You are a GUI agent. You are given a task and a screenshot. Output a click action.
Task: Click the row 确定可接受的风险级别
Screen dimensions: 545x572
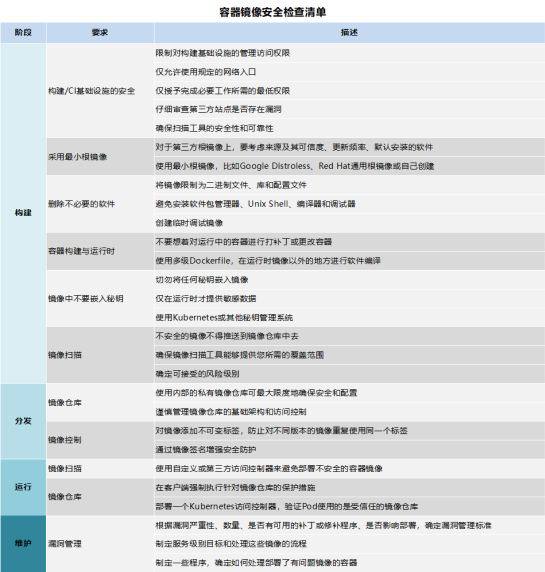point(349,374)
